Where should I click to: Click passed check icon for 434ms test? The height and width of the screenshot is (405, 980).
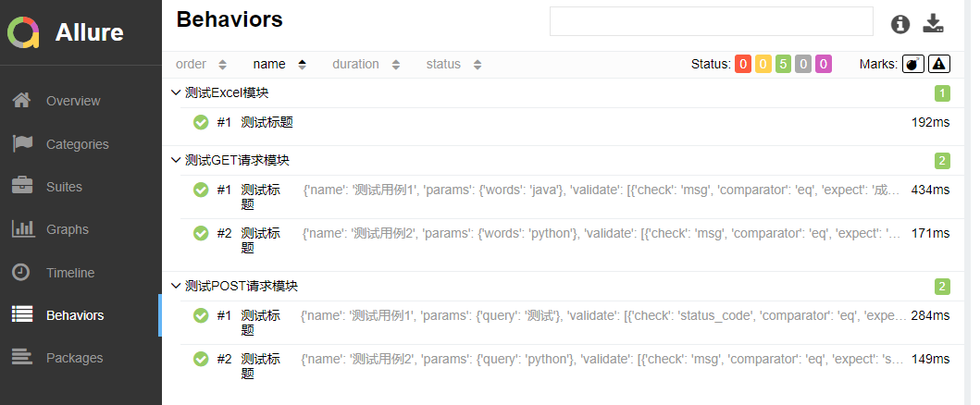201,190
